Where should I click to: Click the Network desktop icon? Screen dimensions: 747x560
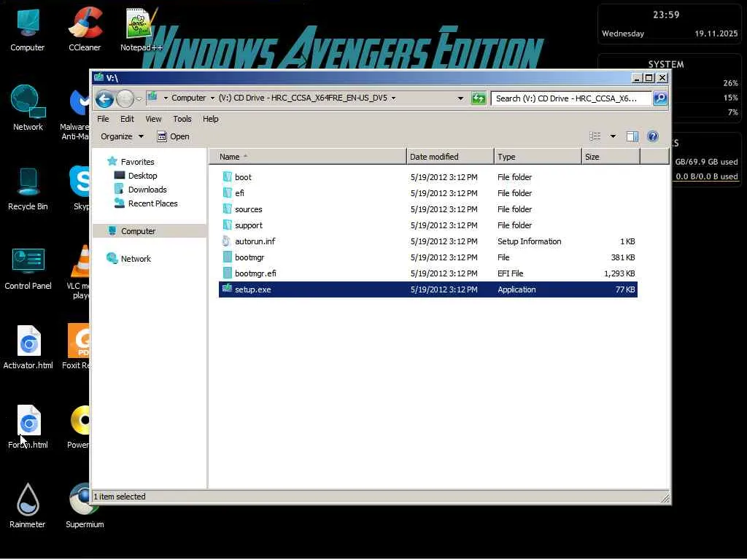[x=28, y=108]
